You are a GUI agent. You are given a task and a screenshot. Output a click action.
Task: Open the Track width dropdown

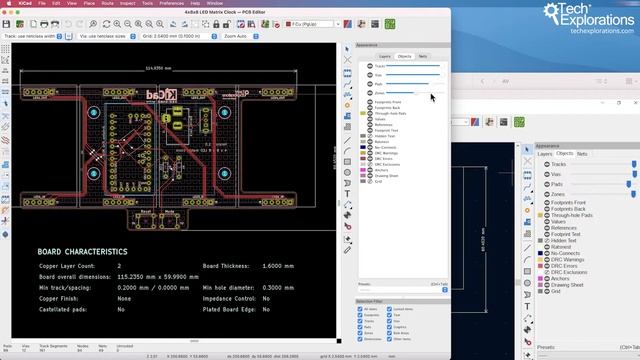(x=59, y=36)
